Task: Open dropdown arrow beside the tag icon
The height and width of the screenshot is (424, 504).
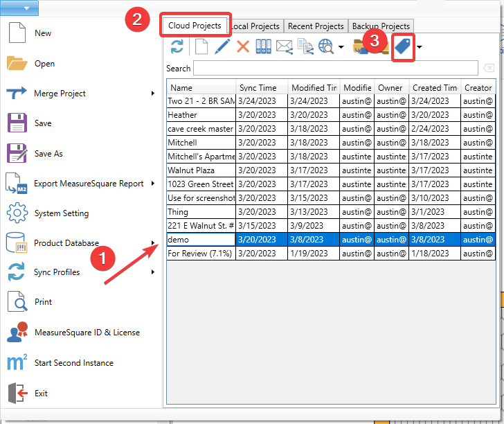Action: 420,47
